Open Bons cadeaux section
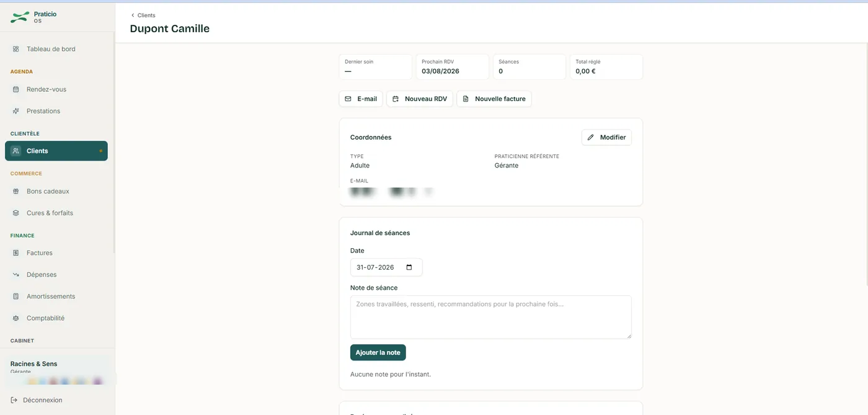Image resolution: width=868 pixels, height=415 pixels. click(x=56, y=191)
